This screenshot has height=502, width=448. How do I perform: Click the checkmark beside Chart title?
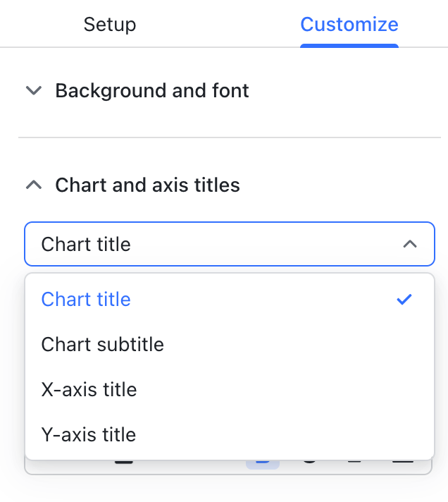point(404,300)
